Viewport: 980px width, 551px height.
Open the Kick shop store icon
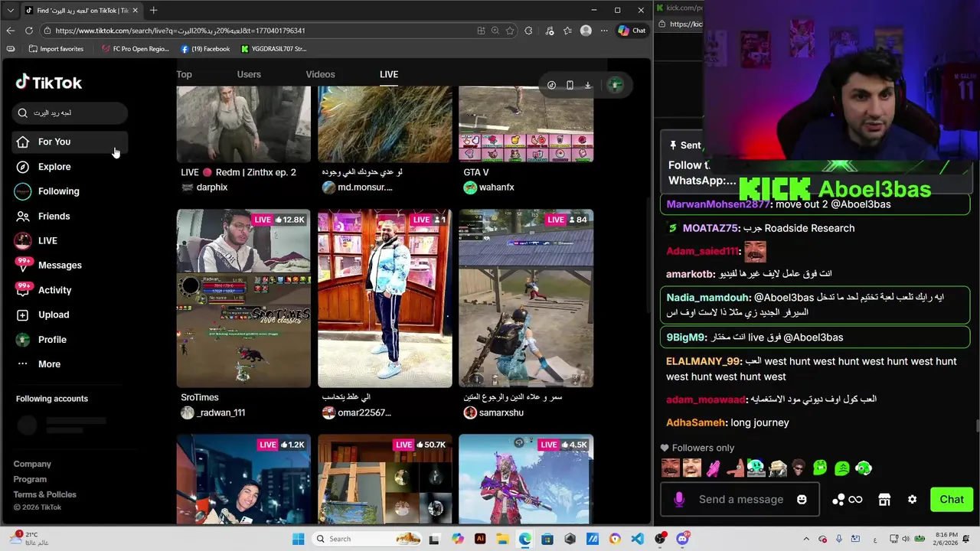pyautogui.click(x=884, y=500)
